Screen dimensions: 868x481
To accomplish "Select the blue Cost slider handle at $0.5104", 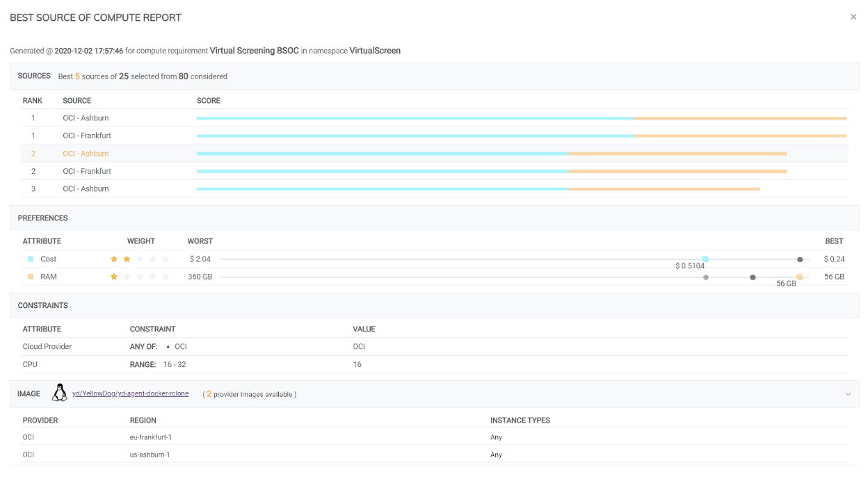I will tap(705, 259).
